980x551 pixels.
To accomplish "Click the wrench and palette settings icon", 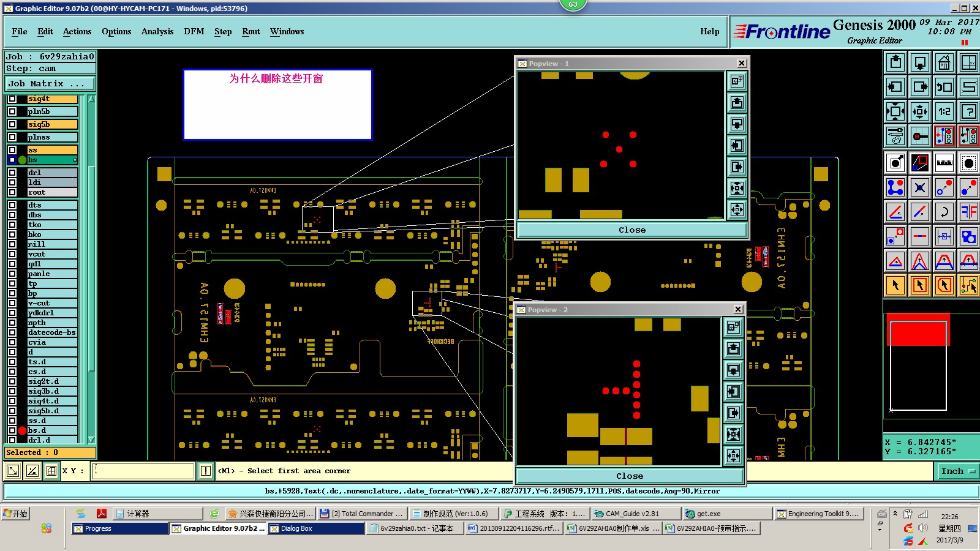I will coord(895,136).
